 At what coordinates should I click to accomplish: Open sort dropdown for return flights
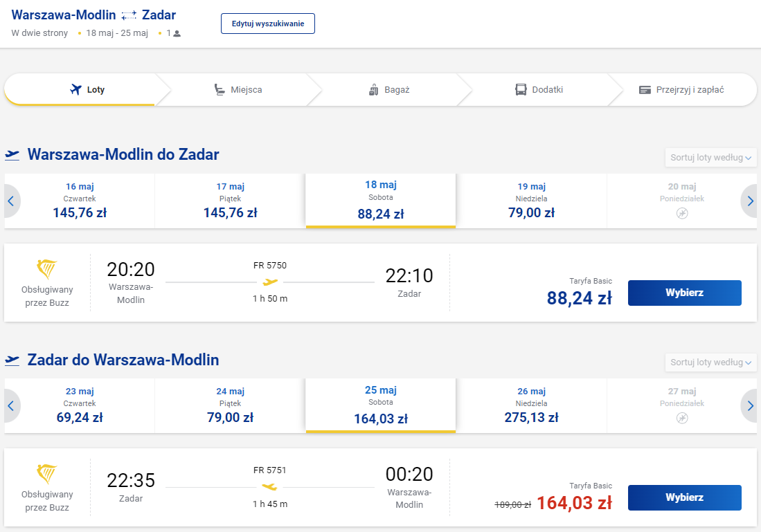click(x=710, y=363)
